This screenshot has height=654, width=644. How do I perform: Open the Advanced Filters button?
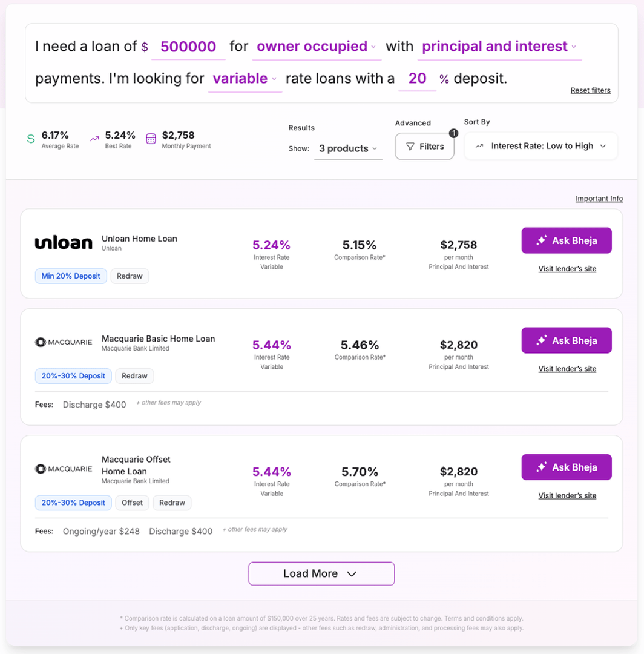coord(424,147)
